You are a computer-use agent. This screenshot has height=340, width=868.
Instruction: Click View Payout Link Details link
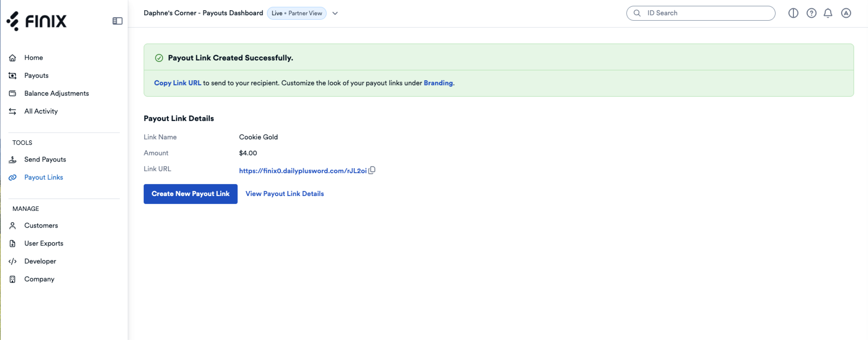(284, 194)
